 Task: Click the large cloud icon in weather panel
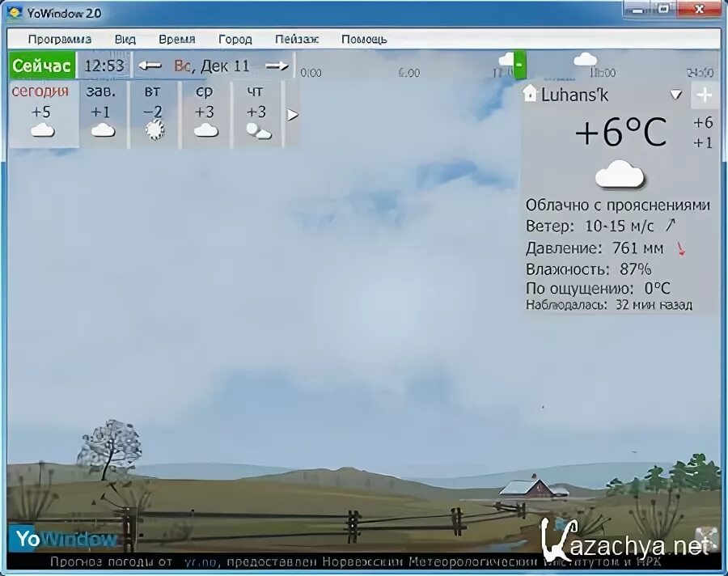(x=620, y=174)
